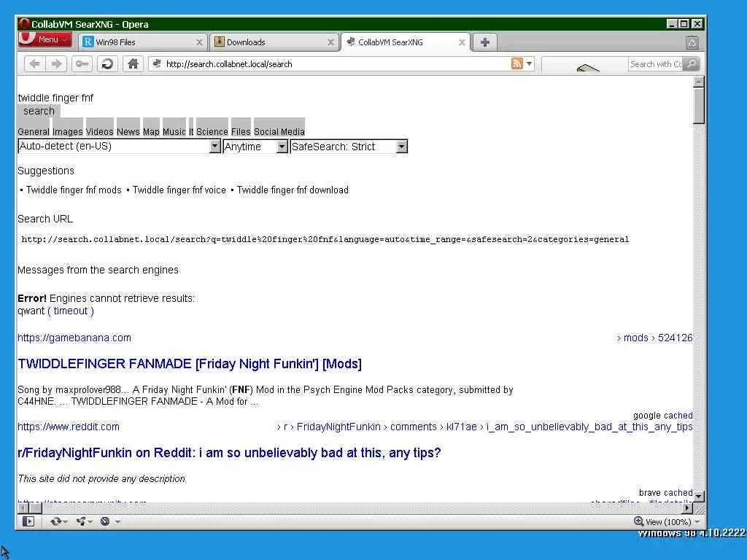
Task: Go forward with the Forward arrow
Action: (56, 64)
